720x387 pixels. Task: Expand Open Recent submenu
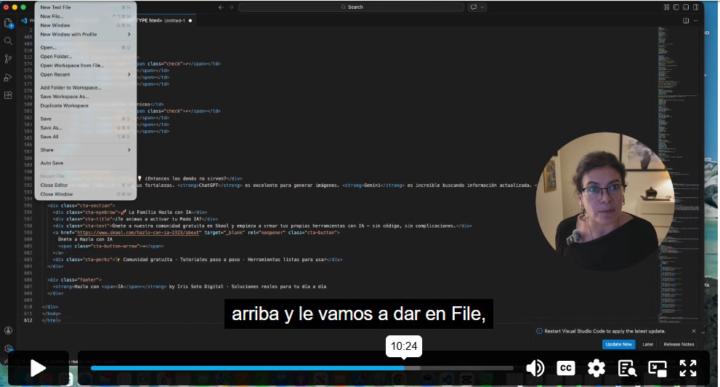pos(85,74)
